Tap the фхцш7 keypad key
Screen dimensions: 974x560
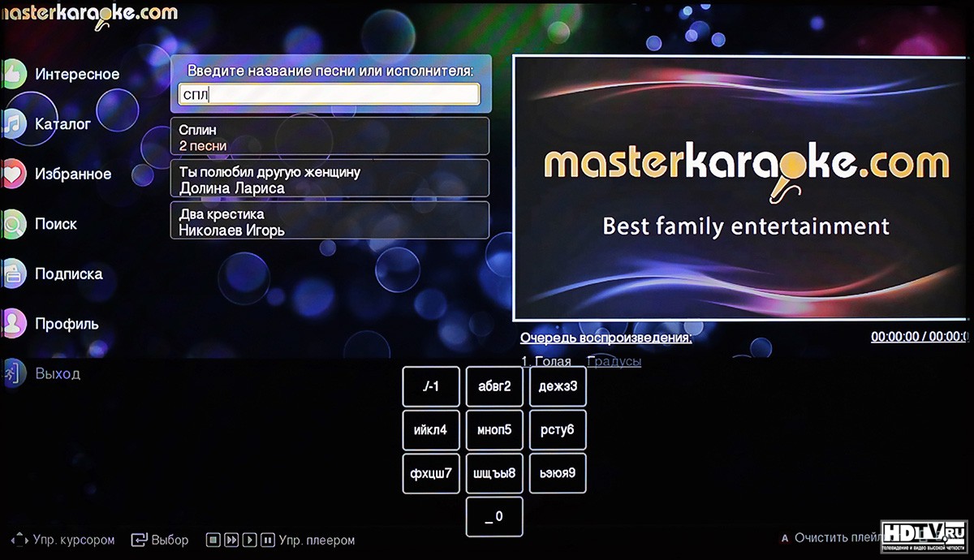click(x=431, y=474)
